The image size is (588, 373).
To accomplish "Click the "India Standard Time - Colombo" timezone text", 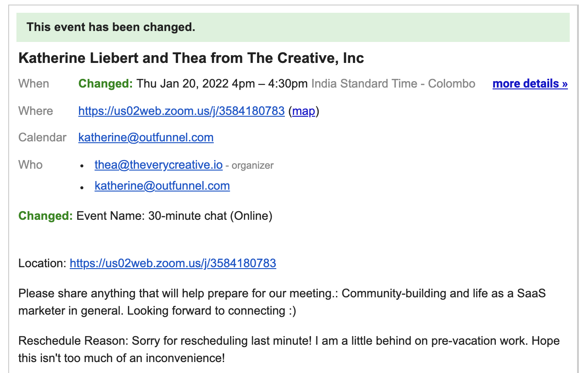I will tap(393, 84).
